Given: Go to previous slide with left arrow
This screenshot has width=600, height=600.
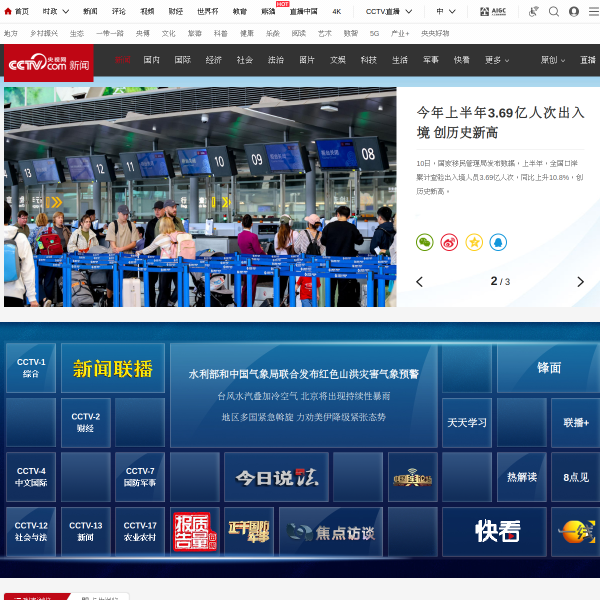Looking at the screenshot, I should (419, 282).
